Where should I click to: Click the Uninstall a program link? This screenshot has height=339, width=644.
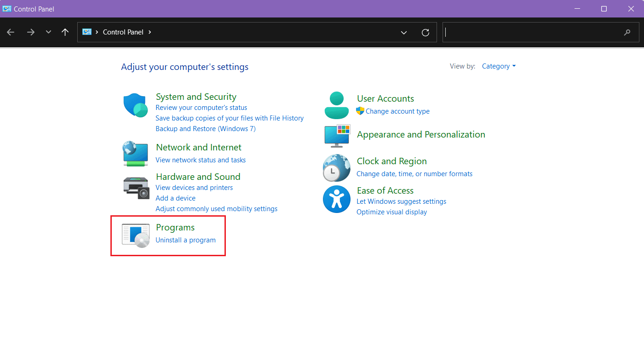click(185, 240)
